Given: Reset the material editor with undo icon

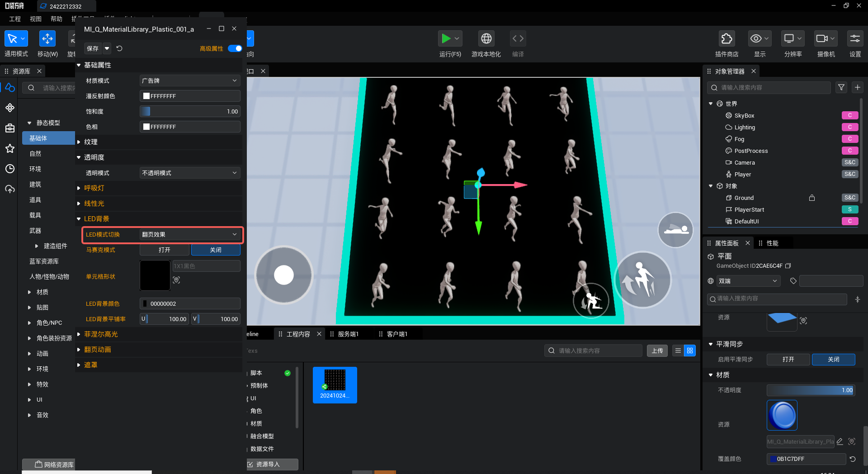Looking at the screenshot, I should (x=119, y=48).
